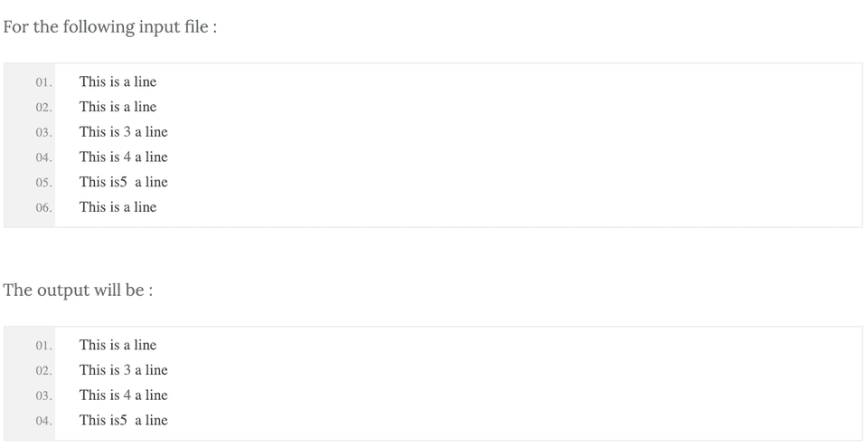Click the last input line, row 06

click(118, 207)
